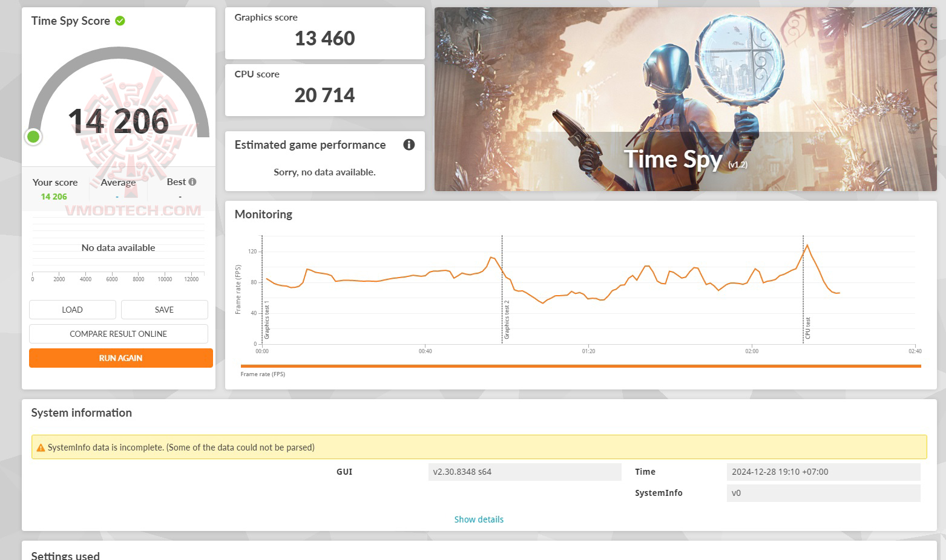Click the info icon beside Best
The image size is (946, 560).
tap(192, 181)
